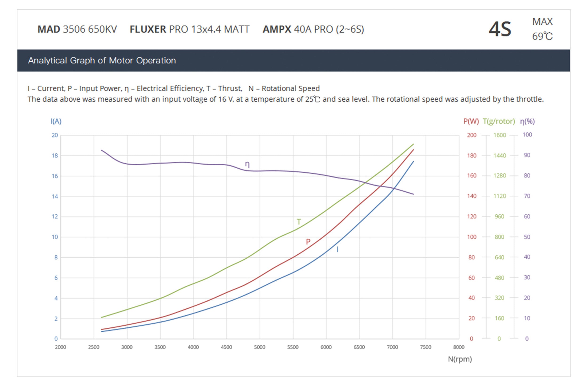Click the I(A) axis title
Image resolution: width=588 pixels, height=380 pixels.
pyautogui.click(x=56, y=121)
